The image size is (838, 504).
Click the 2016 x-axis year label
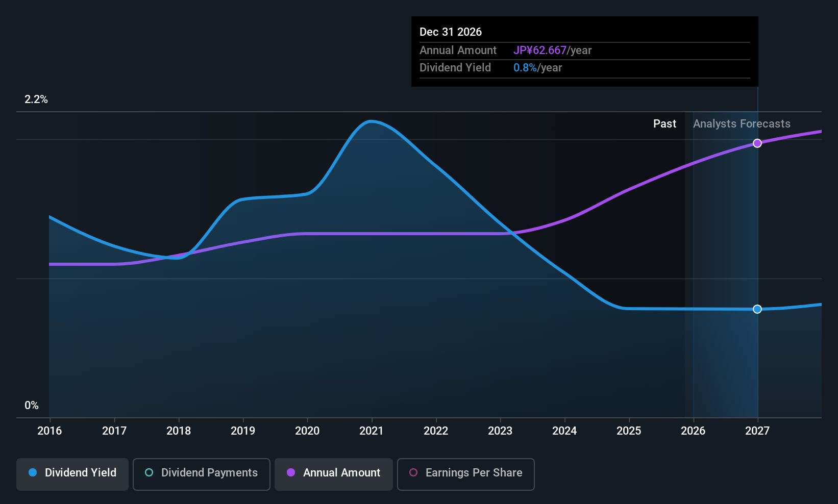50,431
